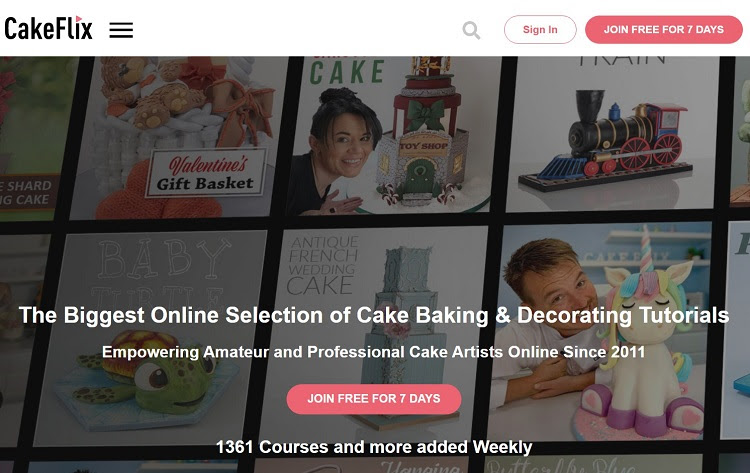The image size is (750, 473).
Task: Click the Valentine's Gift Basket label
Action: click(x=206, y=173)
